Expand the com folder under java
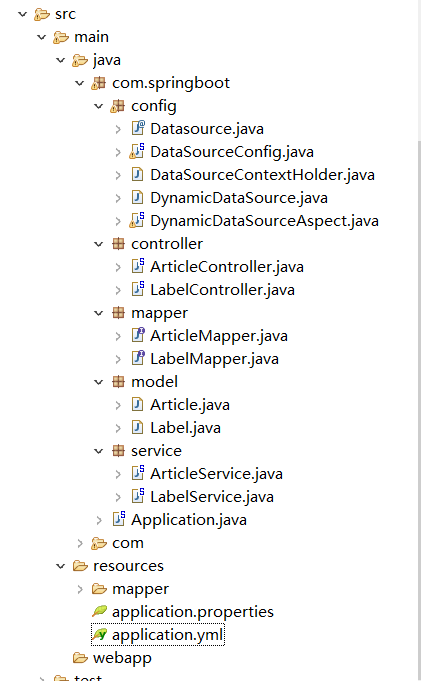 [x=80, y=543]
